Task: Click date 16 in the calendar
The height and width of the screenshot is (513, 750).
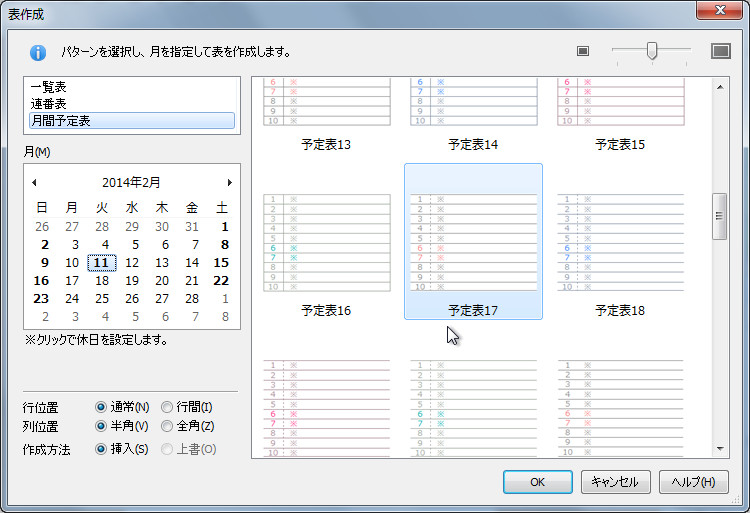Action: (41, 281)
